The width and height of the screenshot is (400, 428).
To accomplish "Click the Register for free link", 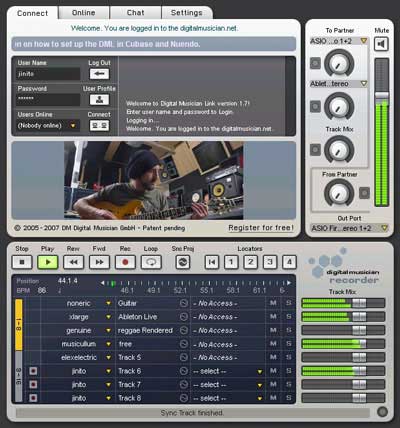I will pyautogui.click(x=261, y=228).
